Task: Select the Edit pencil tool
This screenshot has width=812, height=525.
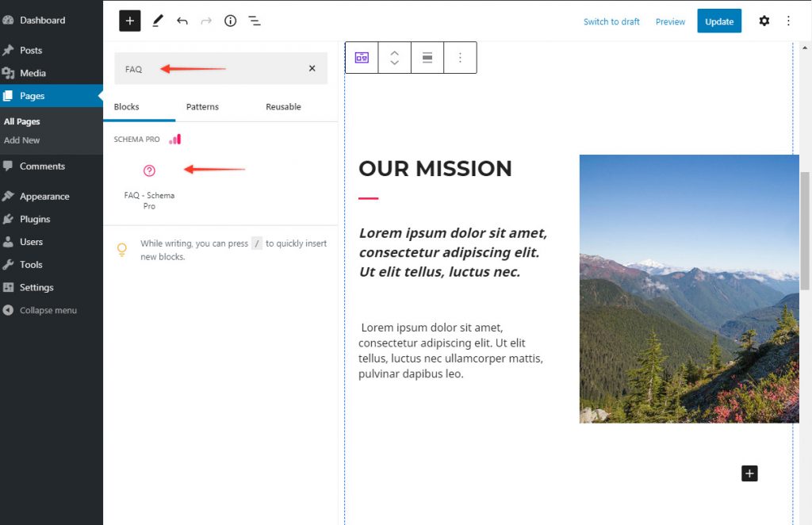Action: point(157,21)
